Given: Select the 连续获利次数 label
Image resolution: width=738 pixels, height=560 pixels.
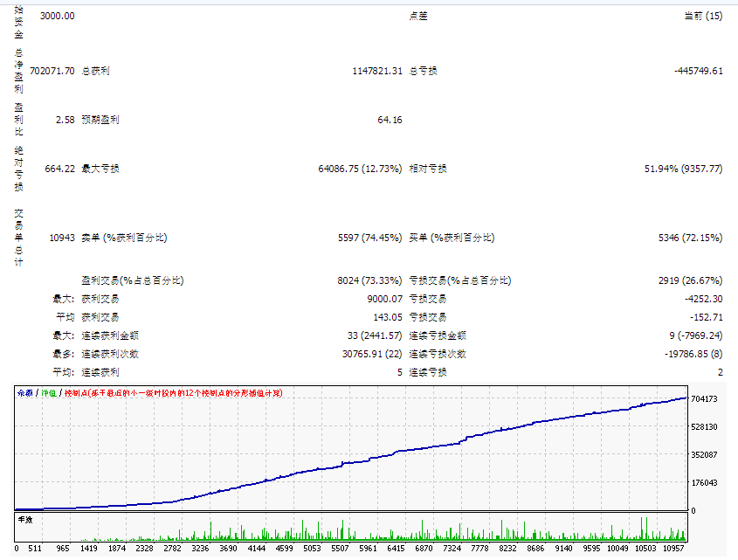Looking at the screenshot, I should point(110,355).
